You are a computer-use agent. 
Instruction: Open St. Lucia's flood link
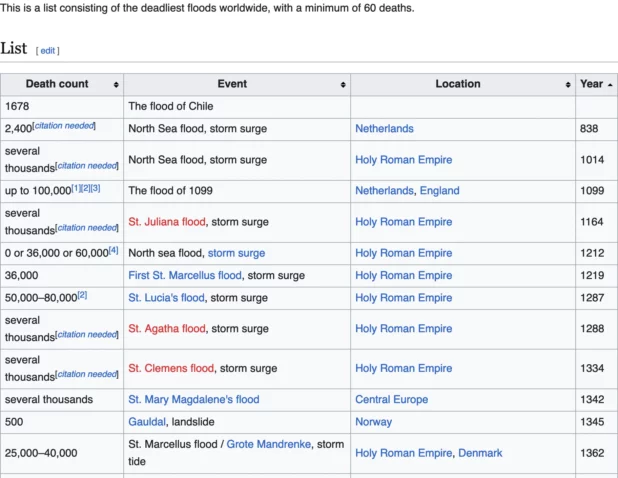pos(166,297)
